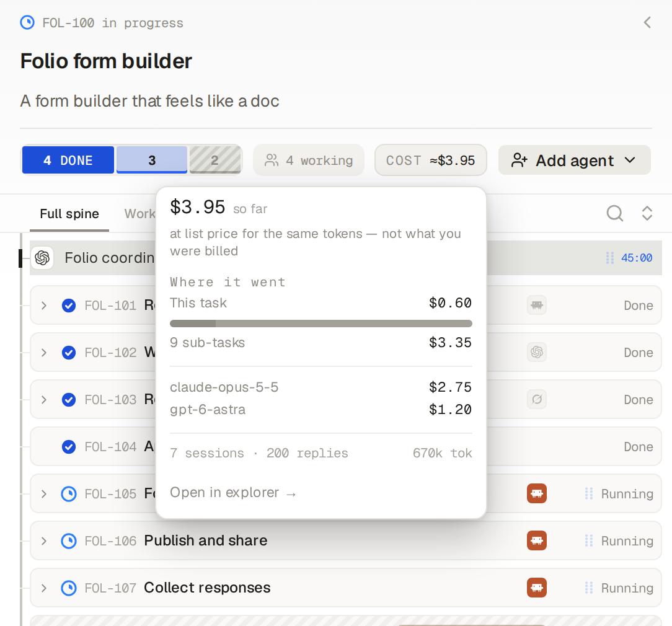This screenshot has height=626, width=672.
Task: Filter by the striped 2 segment
Action: (214, 161)
